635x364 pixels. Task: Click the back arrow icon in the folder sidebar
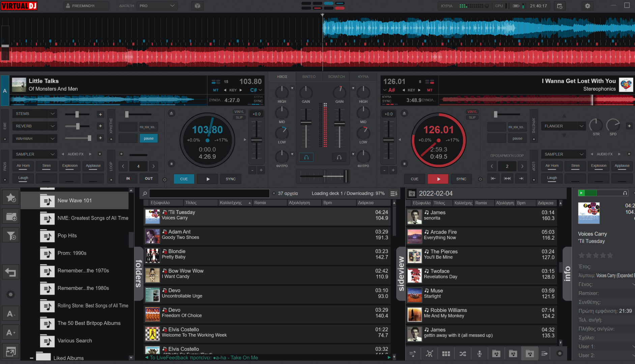11,272
